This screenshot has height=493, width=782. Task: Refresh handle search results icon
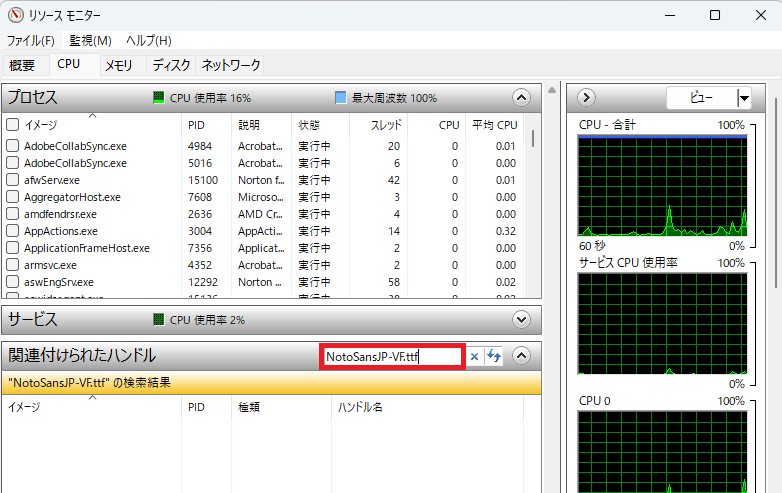pyautogui.click(x=494, y=356)
